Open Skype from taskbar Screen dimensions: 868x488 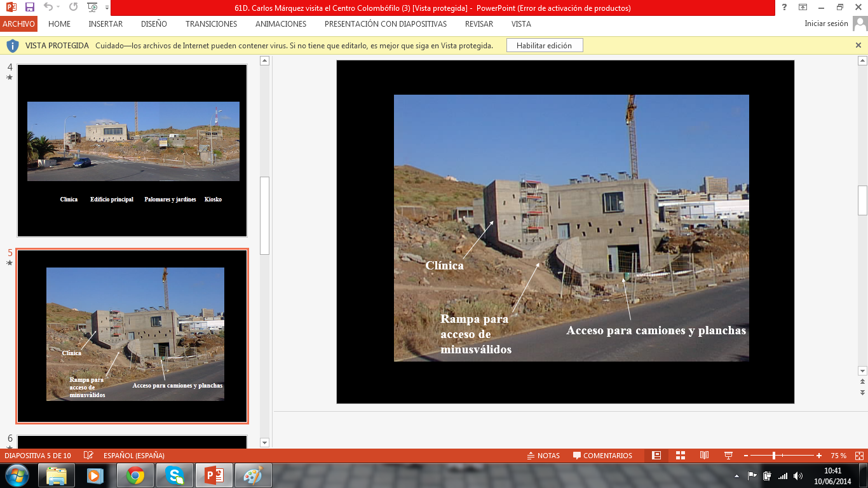175,475
